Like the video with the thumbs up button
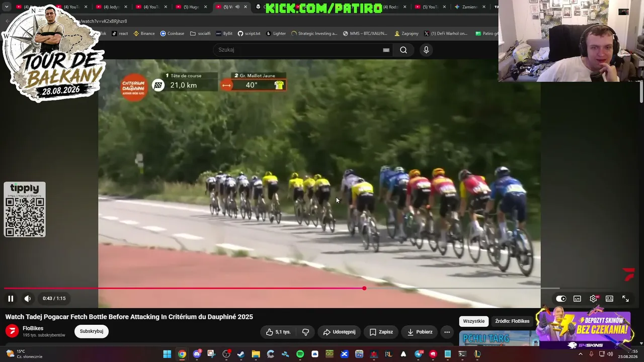 (x=278, y=332)
